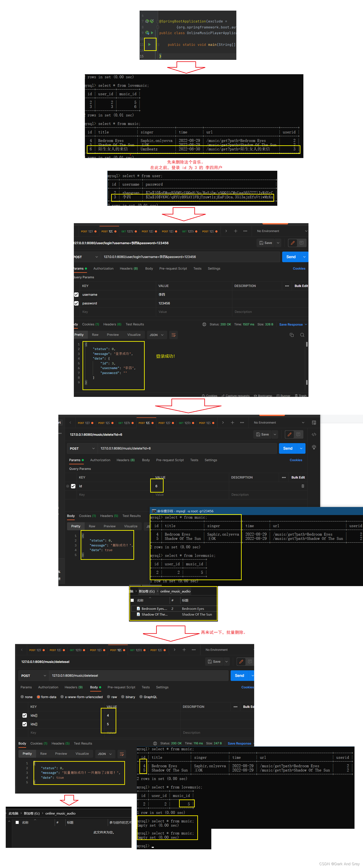Open Headers (9) tab in deletesel request
363x868 pixels.
coord(73,687)
